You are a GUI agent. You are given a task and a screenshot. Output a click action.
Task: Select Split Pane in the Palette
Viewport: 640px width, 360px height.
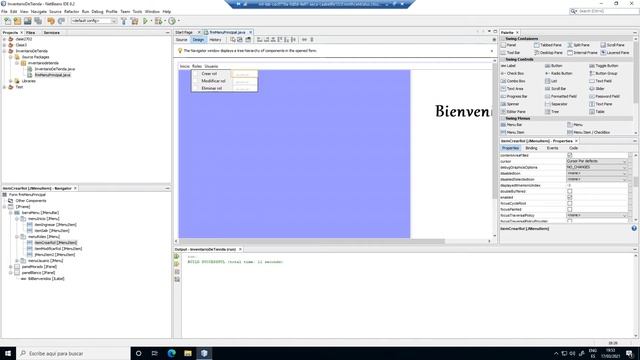tap(578, 45)
